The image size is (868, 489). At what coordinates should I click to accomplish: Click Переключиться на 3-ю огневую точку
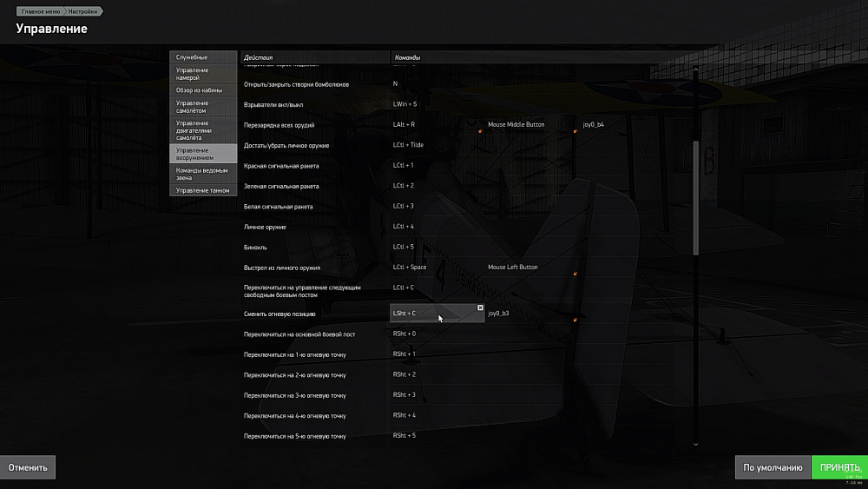tap(294, 395)
